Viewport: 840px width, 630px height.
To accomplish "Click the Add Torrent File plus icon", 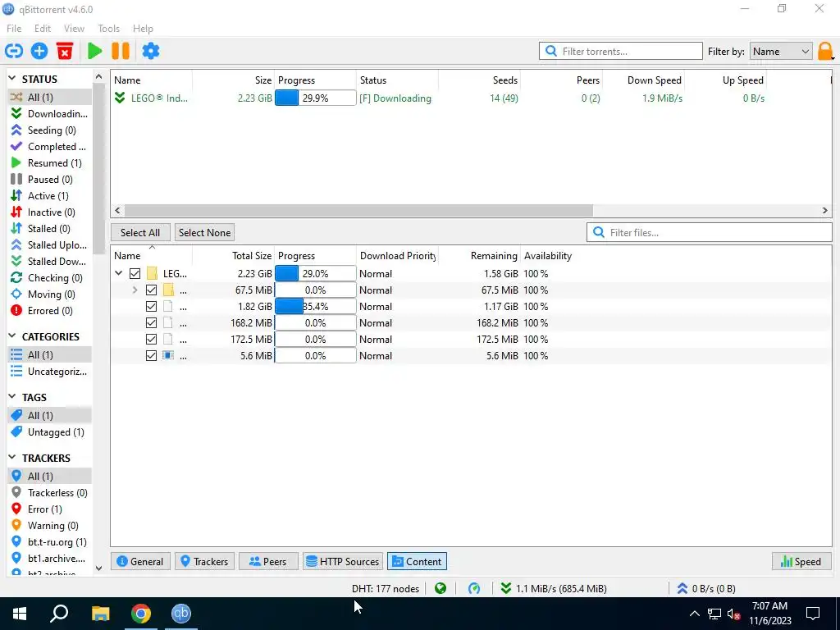I will click(39, 52).
